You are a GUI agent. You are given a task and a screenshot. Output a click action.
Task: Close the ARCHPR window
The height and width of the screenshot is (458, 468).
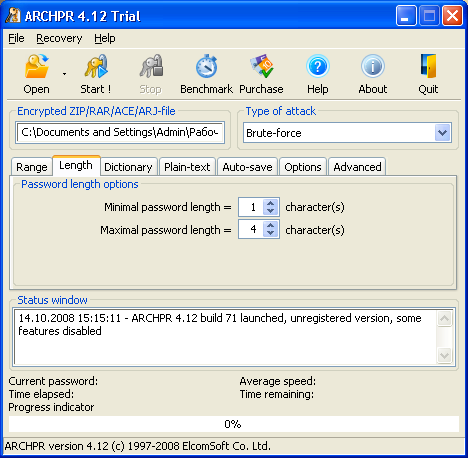[452, 15]
